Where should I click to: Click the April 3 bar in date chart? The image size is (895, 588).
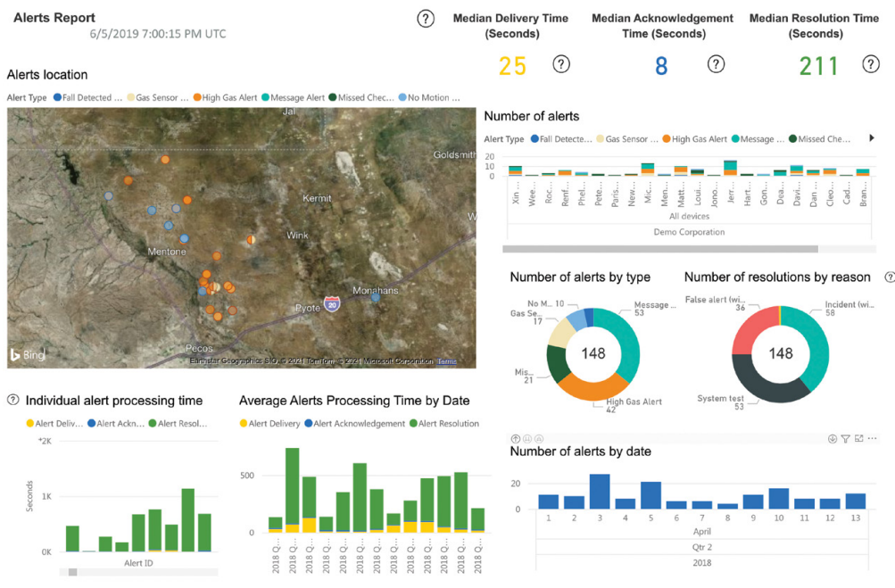[x=600, y=492]
